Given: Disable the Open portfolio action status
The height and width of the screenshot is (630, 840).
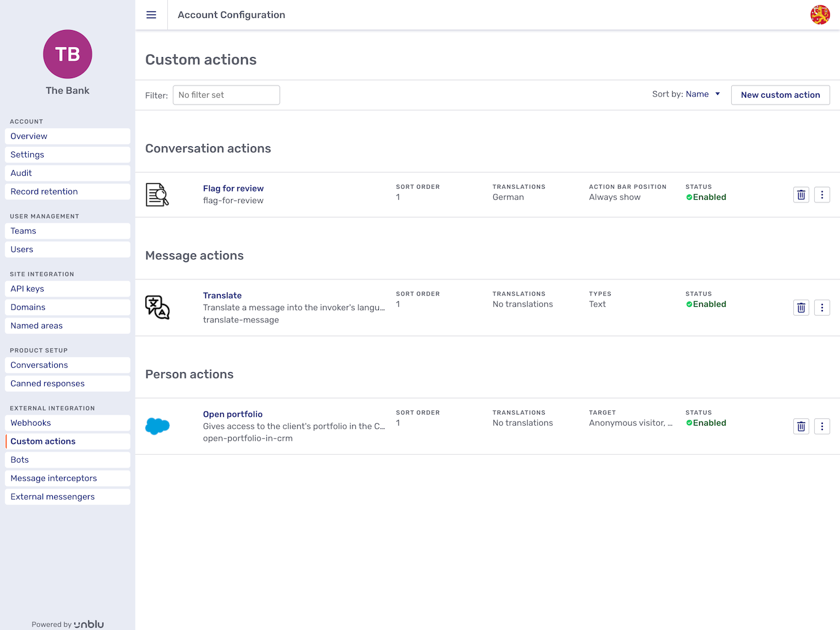Looking at the screenshot, I should [x=706, y=423].
